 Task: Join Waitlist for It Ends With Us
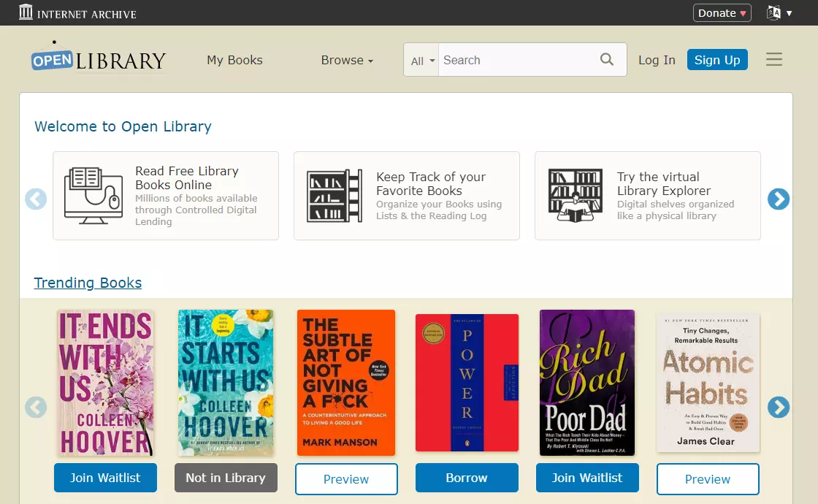coord(105,478)
